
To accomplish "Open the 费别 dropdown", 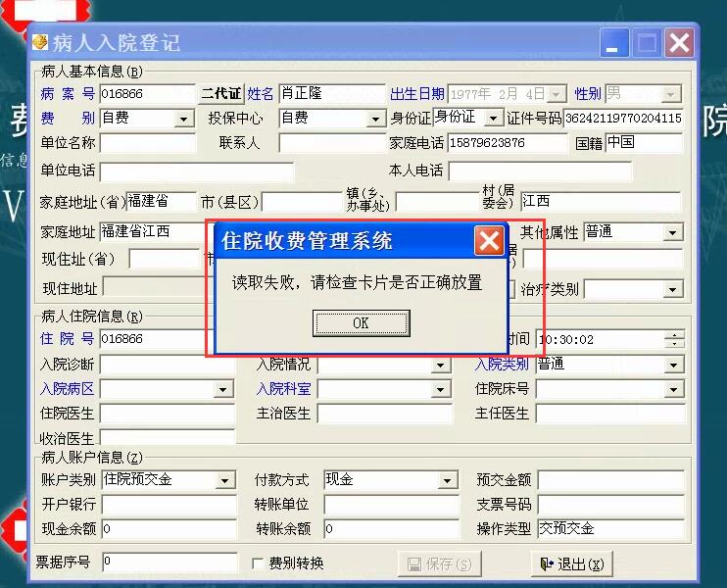I will (184, 119).
